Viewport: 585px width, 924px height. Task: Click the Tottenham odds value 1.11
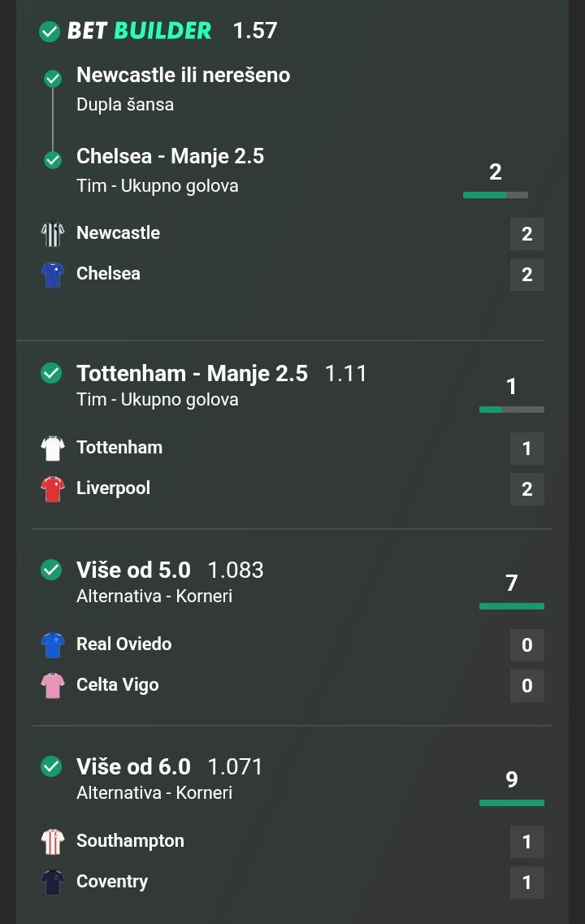345,374
